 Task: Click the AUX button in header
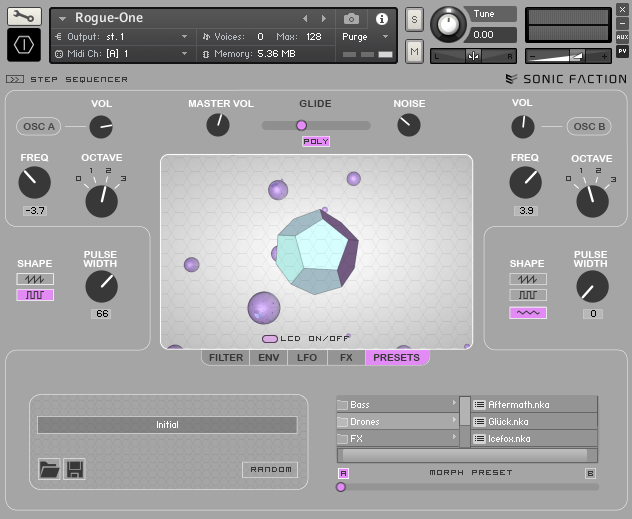[x=622, y=37]
